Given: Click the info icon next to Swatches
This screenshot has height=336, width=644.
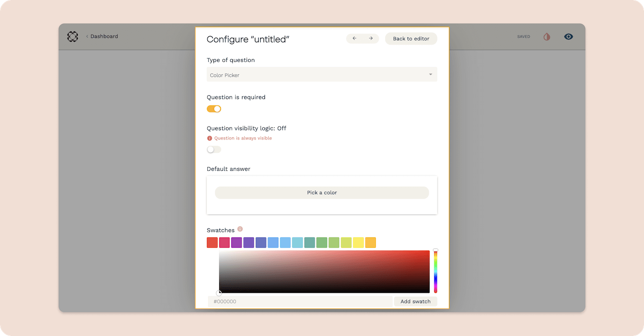Looking at the screenshot, I should tap(240, 229).
